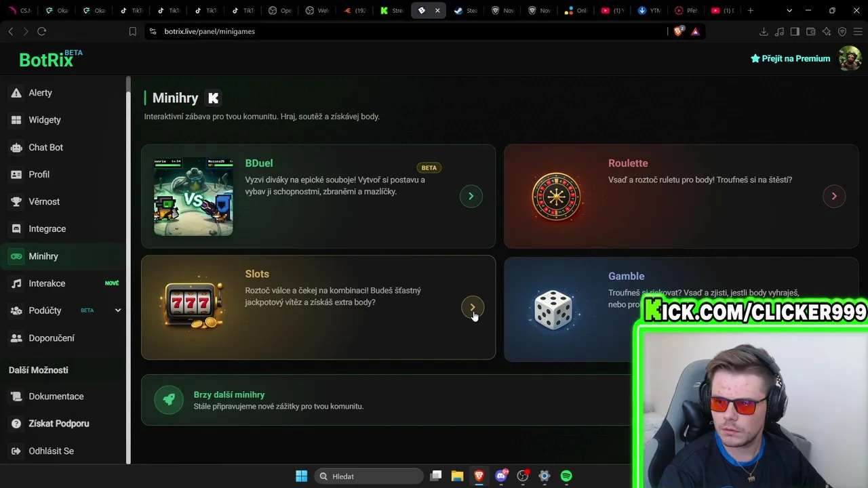This screenshot has height=488, width=868.
Task: Open the media playlist music icon
Action: [x=779, y=31]
